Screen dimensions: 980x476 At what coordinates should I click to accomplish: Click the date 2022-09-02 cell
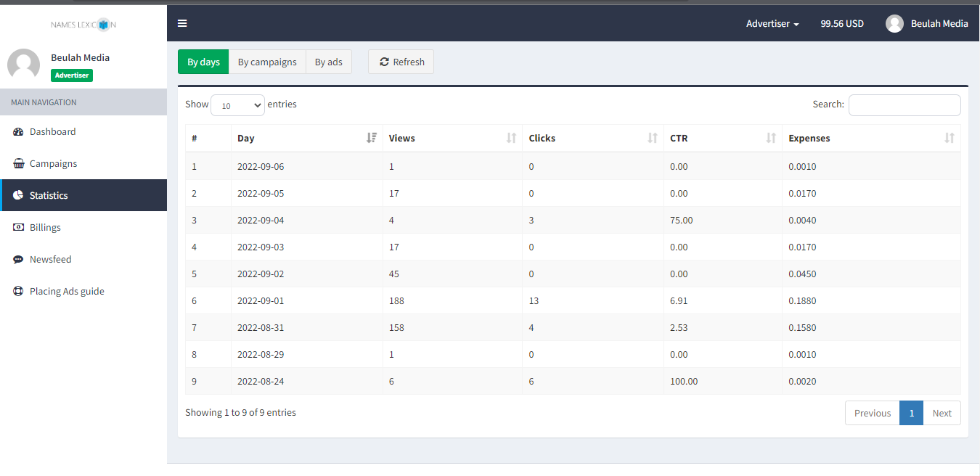[261, 274]
